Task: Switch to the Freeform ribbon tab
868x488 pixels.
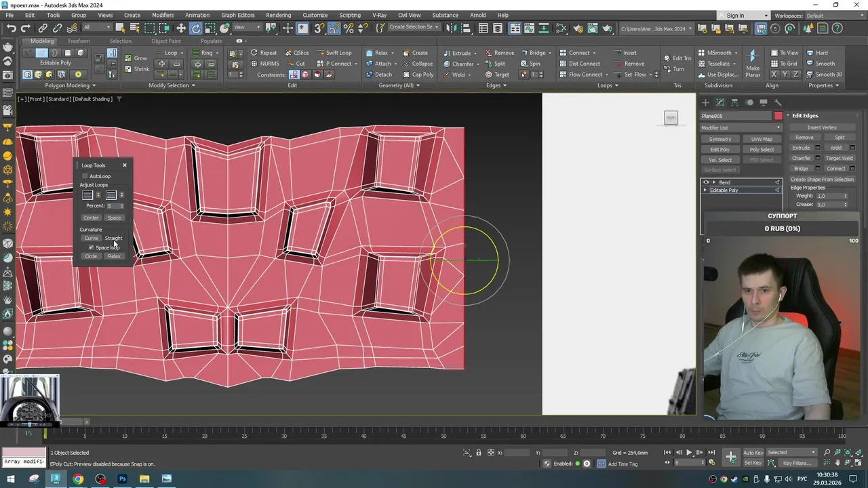Action: 79,41
